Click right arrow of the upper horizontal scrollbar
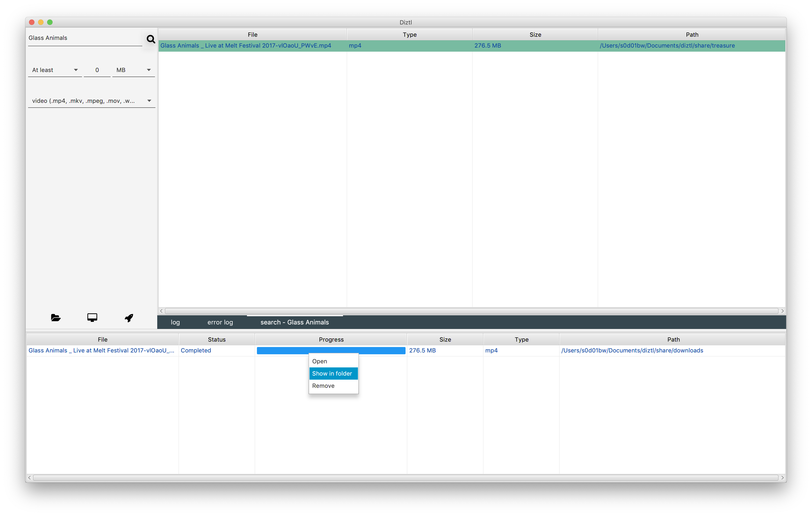 [x=782, y=311]
